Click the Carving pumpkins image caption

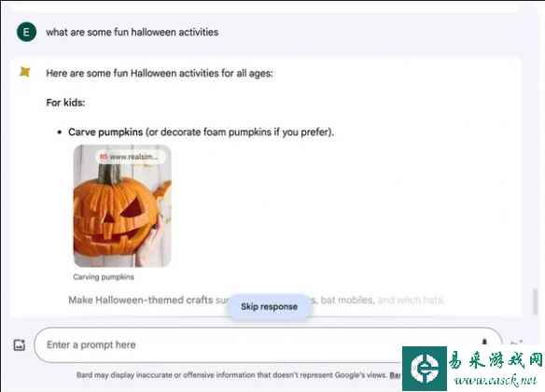pos(104,277)
